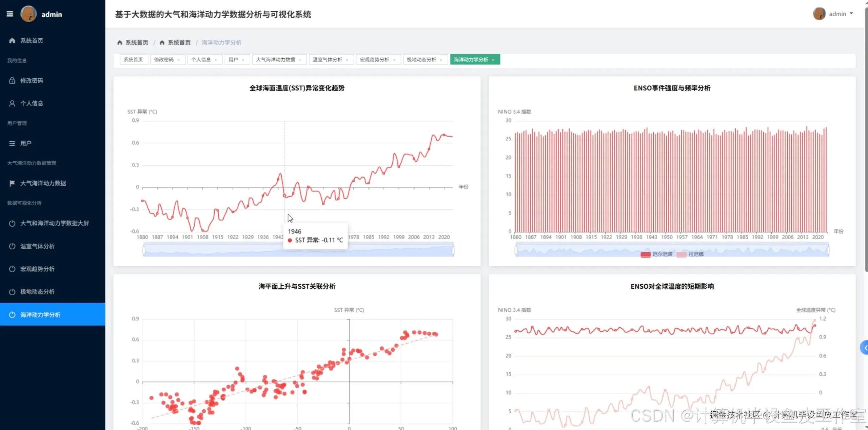
Task: Close the 极地动态分析 tab
Action: click(441, 60)
